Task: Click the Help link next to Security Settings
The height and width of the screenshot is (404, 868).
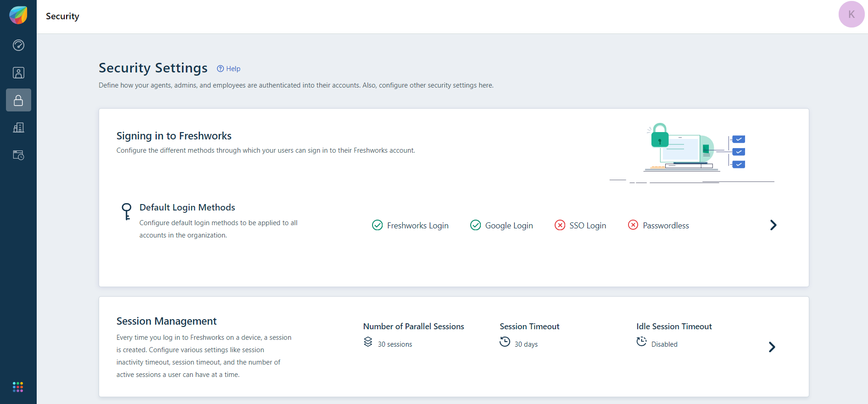Action: pos(229,69)
